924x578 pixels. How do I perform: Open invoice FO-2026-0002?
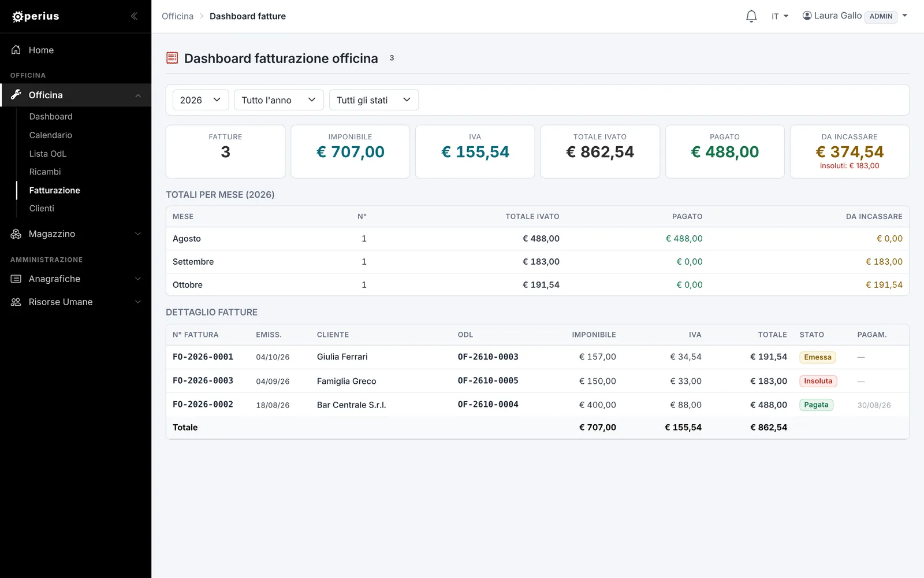point(203,404)
